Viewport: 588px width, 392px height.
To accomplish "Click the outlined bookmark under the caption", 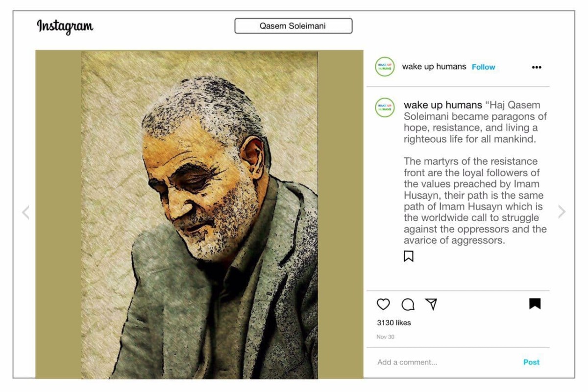I will [408, 256].
